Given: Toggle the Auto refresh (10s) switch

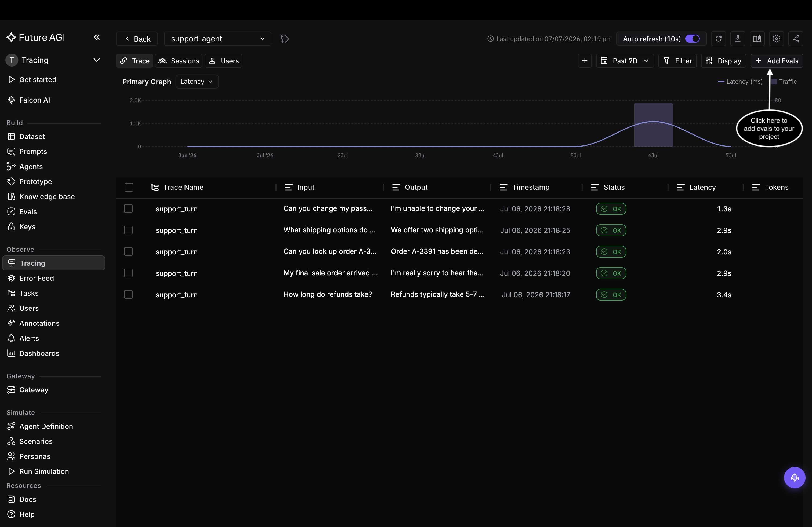Looking at the screenshot, I should [692, 39].
